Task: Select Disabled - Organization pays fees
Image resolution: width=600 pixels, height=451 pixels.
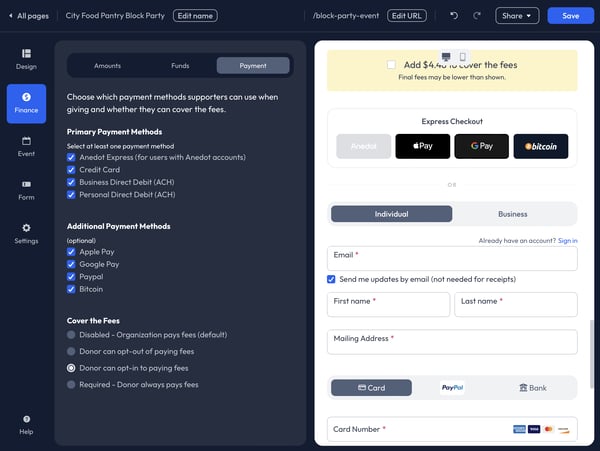Action: 71,335
